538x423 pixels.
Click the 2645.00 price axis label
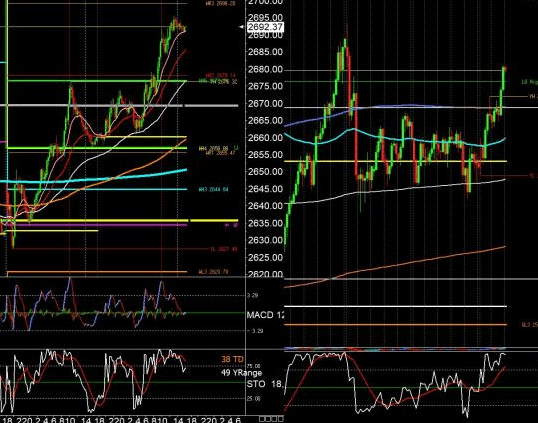pos(265,189)
